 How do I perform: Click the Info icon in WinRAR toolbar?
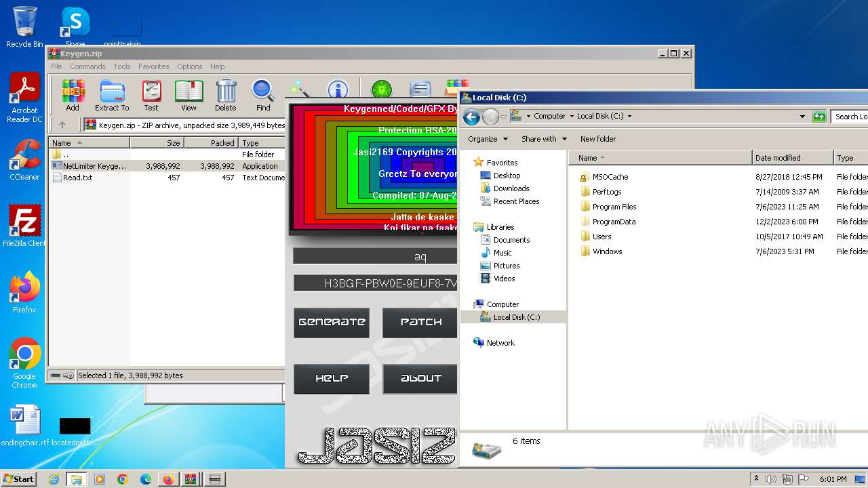(x=338, y=89)
